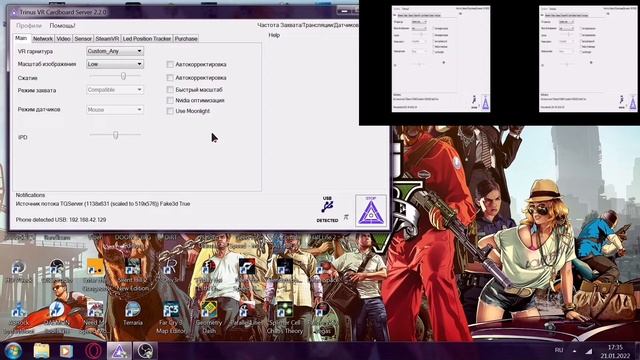Show hidden system tray icons
This screenshot has width=640, height=360.
coord(574,351)
